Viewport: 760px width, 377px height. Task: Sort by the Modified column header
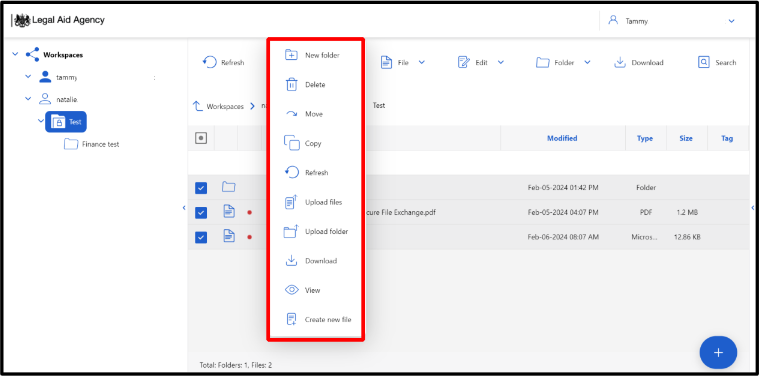tap(562, 138)
